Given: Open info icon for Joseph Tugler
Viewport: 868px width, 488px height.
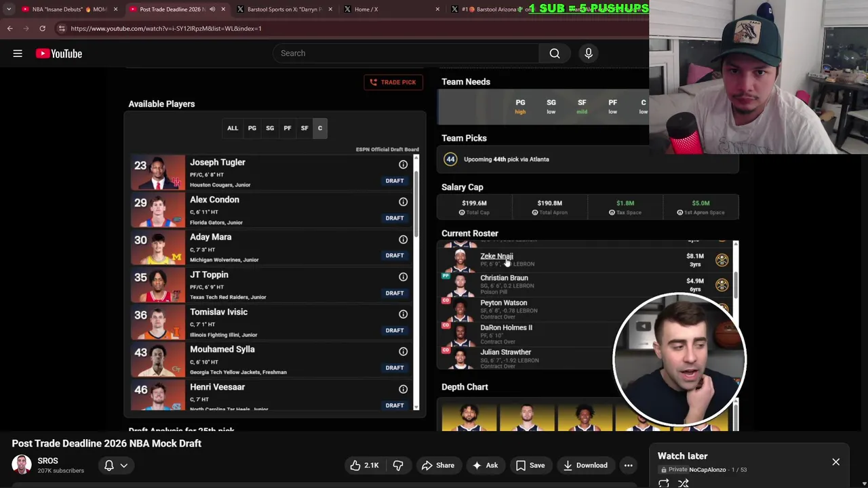Looking at the screenshot, I should tap(403, 165).
